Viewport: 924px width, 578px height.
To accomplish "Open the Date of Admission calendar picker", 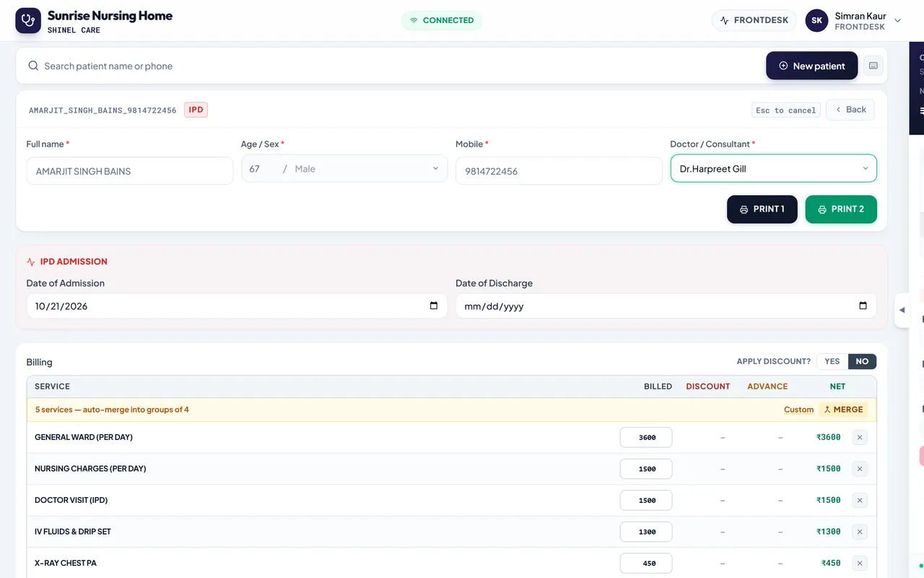I will [x=434, y=306].
